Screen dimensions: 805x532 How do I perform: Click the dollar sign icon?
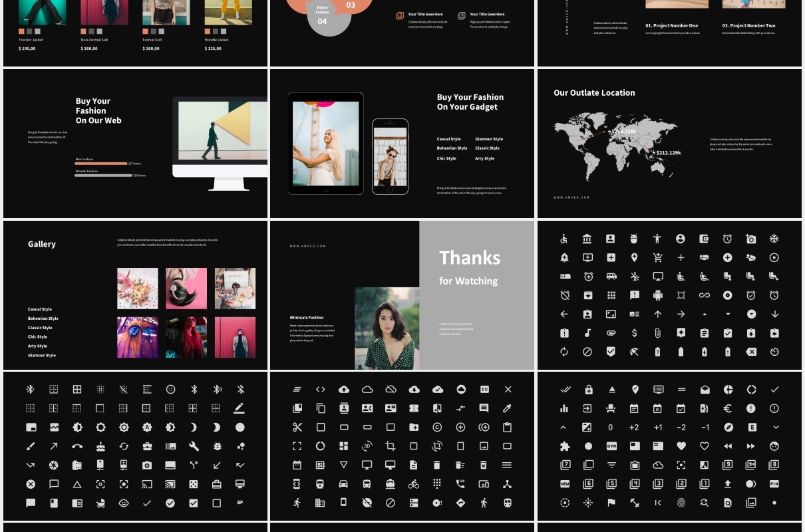tap(634, 332)
